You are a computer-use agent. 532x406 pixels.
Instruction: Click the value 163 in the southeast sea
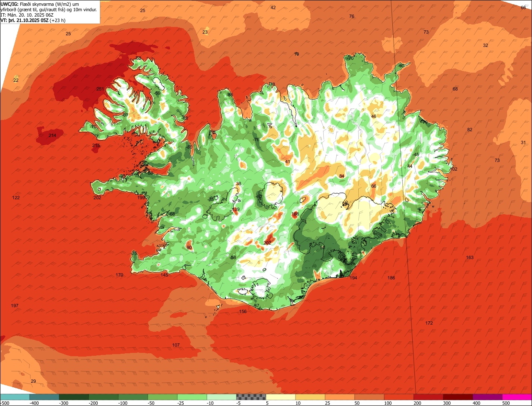tap(470, 258)
